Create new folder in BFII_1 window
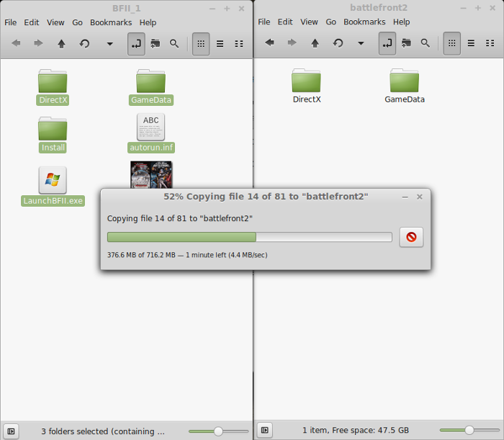Image resolution: width=504 pixels, height=440 pixels. pyautogui.click(x=156, y=43)
